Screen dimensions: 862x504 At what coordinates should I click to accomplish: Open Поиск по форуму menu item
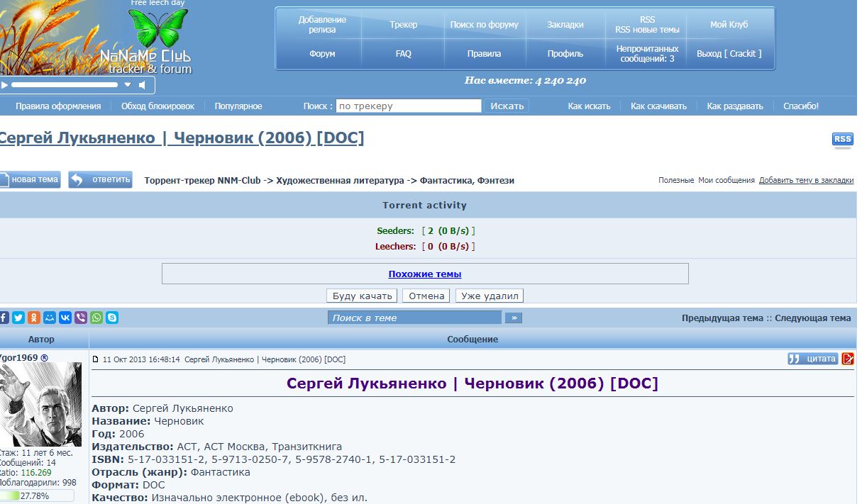coord(484,25)
